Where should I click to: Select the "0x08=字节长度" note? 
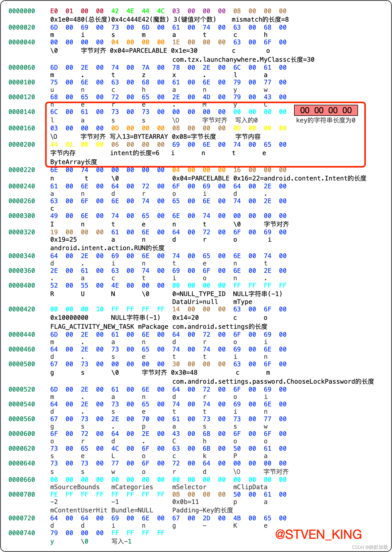coord(194,136)
